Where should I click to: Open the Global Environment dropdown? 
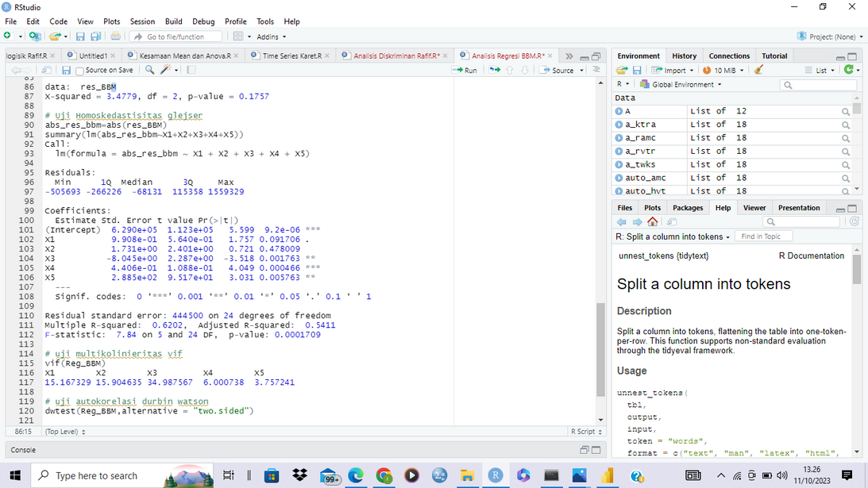tap(681, 84)
